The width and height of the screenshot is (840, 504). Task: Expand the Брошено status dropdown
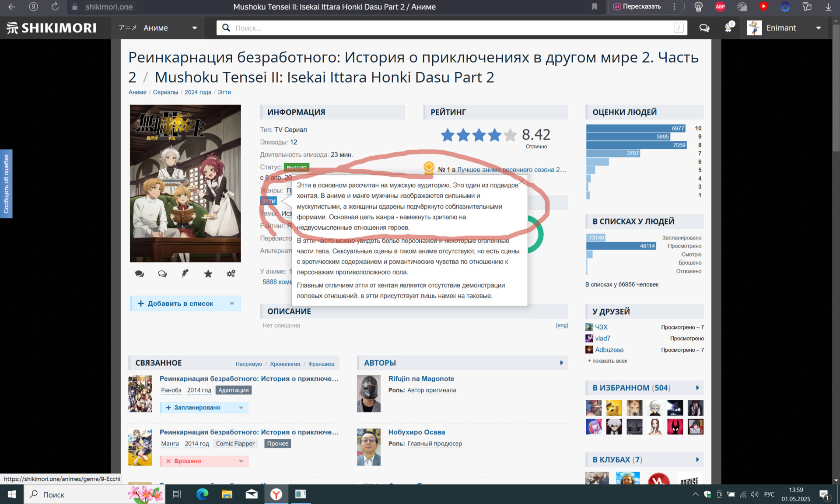pos(241,461)
